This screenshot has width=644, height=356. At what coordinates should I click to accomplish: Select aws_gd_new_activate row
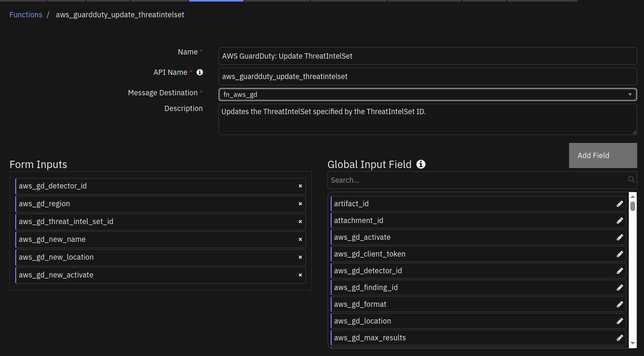click(x=160, y=275)
